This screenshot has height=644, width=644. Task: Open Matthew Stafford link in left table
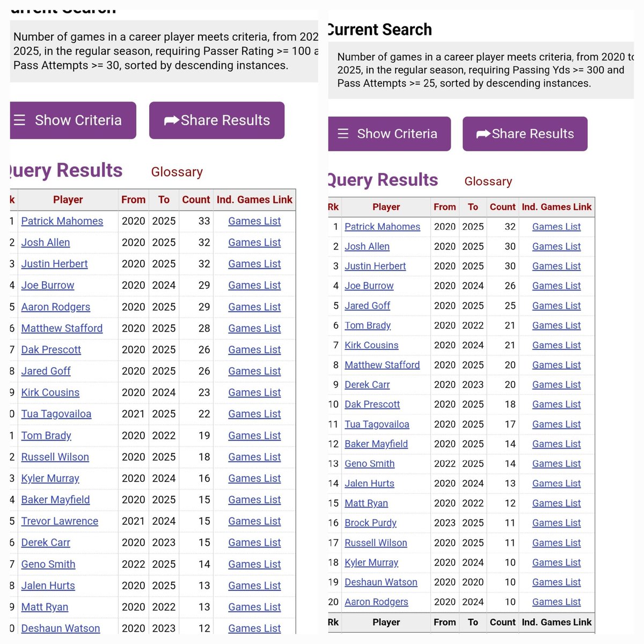(x=62, y=328)
